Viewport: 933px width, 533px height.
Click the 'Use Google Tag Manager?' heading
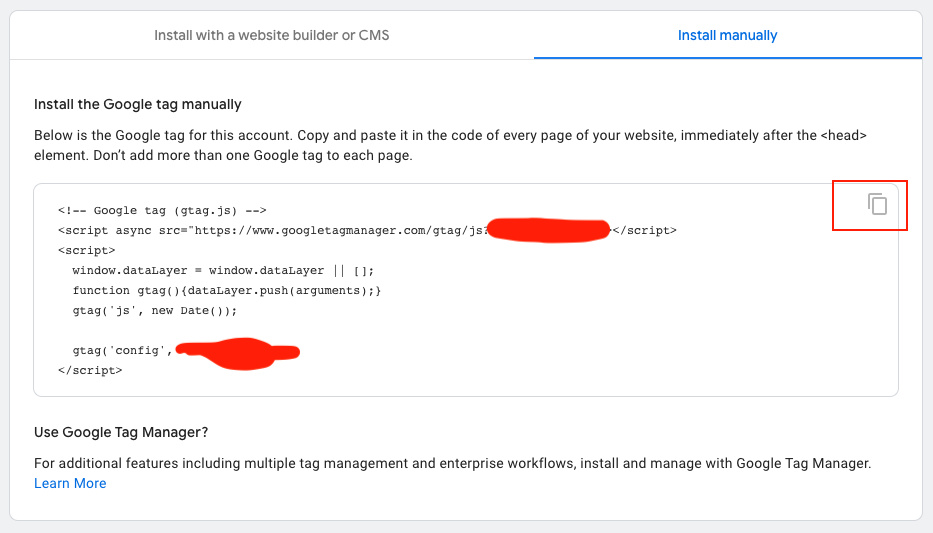pyautogui.click(x=121, y=432)
